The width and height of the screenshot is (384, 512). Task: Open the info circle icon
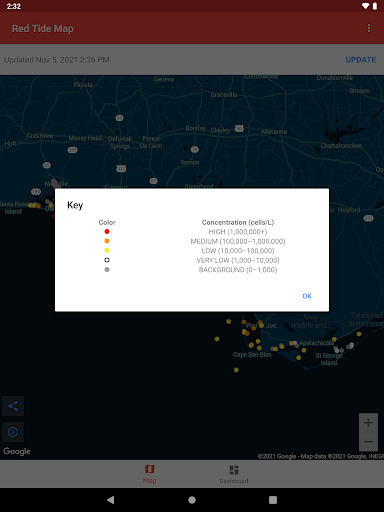coord(13,432)
